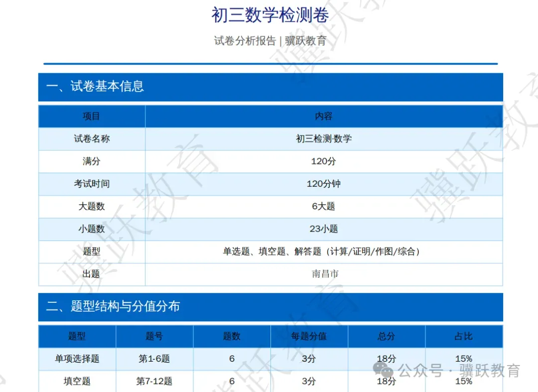Click the 项目 column header
Screen dimensions: 538x392
tap(91, 116)
